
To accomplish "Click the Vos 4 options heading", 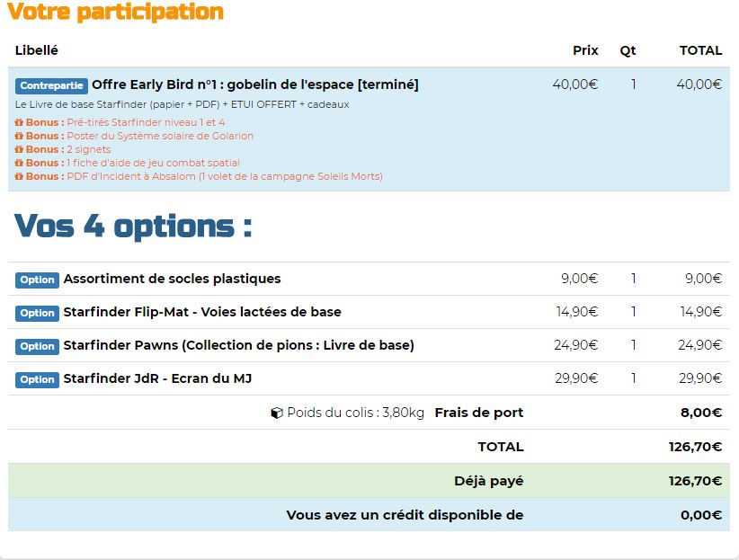I will pyautogui.click(x=133, y=226).
